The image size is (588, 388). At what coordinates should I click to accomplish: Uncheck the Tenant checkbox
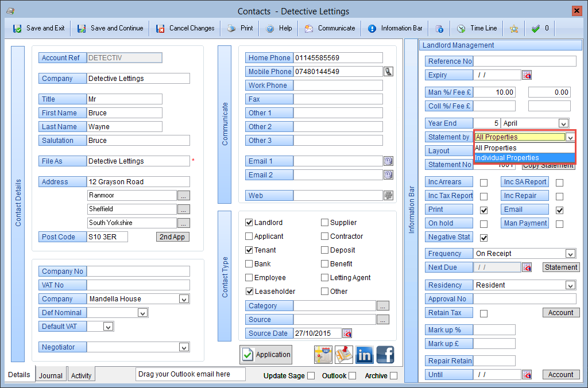coord(249,250)
